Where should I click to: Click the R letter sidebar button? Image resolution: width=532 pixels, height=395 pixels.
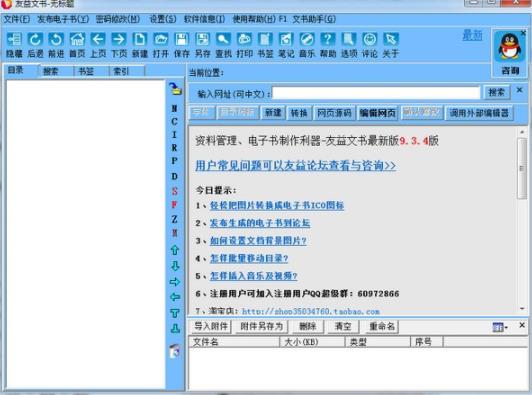tap(174, 148)
